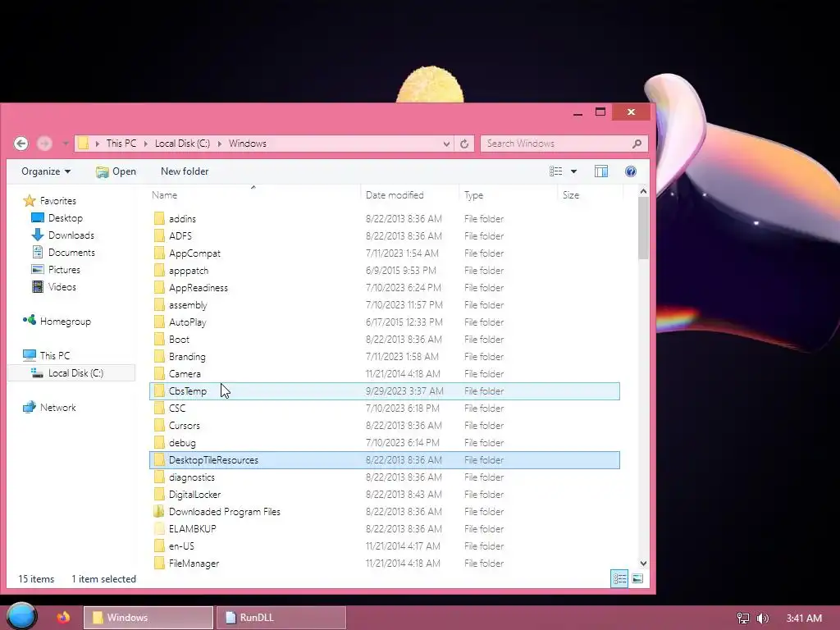The height and width of the screenshot is (630, 840).
Task: Refresh the Windows folder view
Action: (464, 144)
